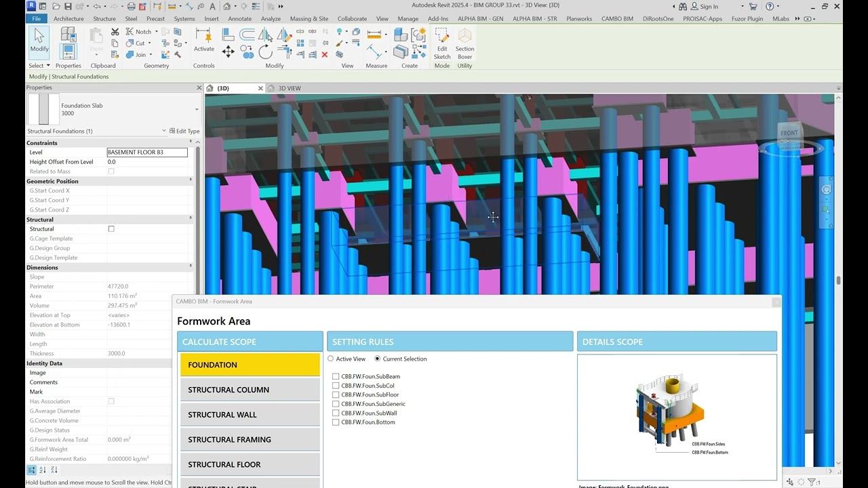Viewport: 868px width, 488px height.
Task: Open Structural Foundations (1) filter dropdown
Action: click(164, 131)
